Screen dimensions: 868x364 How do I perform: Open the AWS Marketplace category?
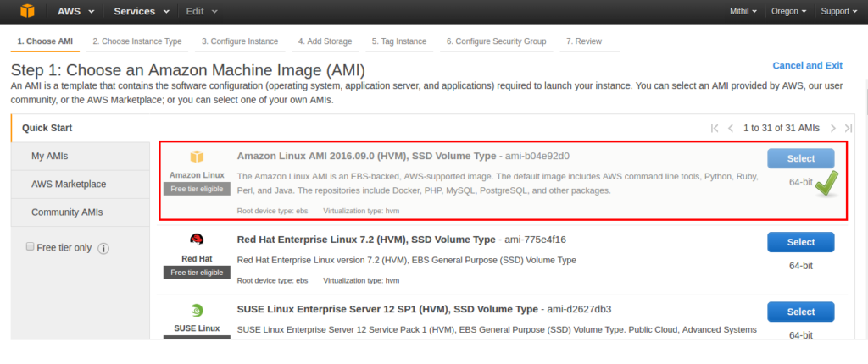[x=69, y=184]
